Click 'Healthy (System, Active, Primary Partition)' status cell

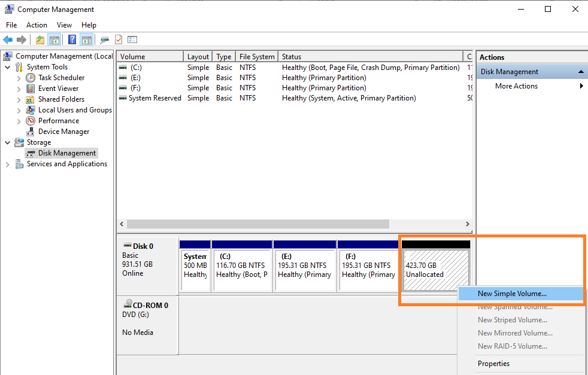point(348,97)
